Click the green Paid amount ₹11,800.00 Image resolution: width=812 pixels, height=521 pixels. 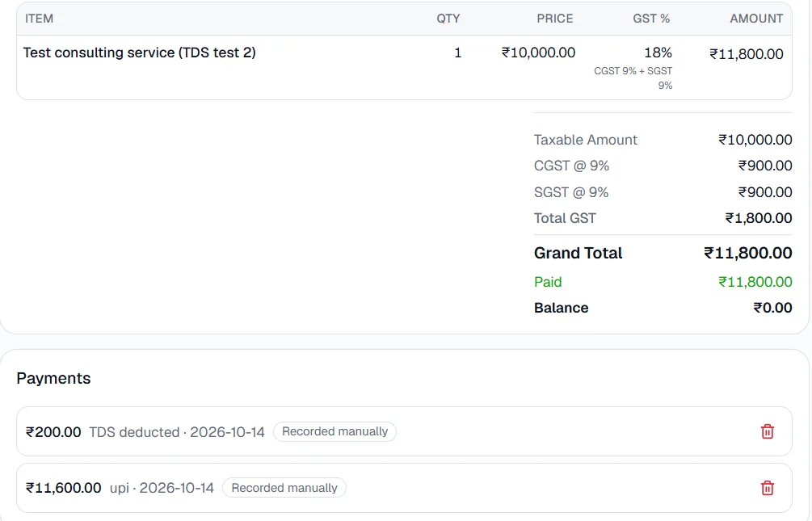pos(755,282)
